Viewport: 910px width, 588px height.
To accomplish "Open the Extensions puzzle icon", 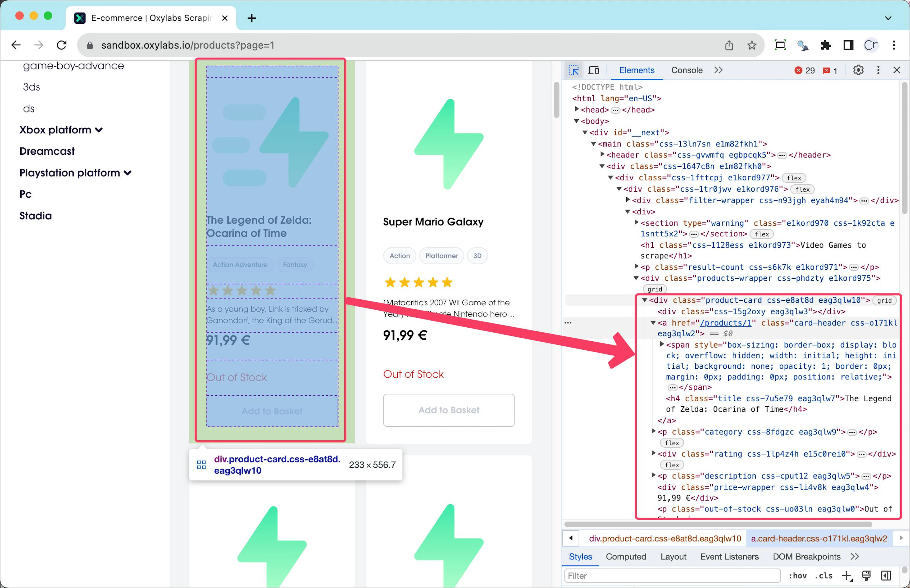I will (x=826, y=45).
